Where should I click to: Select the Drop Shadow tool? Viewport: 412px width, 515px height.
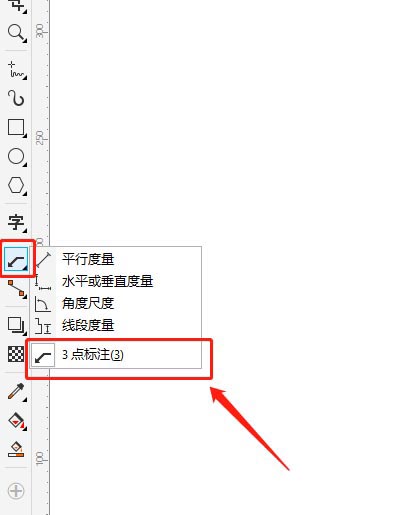pos(16,325)
